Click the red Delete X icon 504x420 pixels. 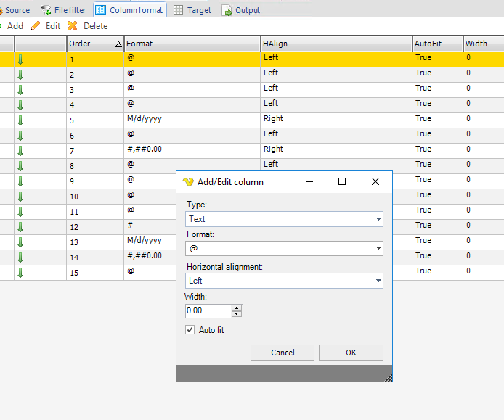coord(72,26)
